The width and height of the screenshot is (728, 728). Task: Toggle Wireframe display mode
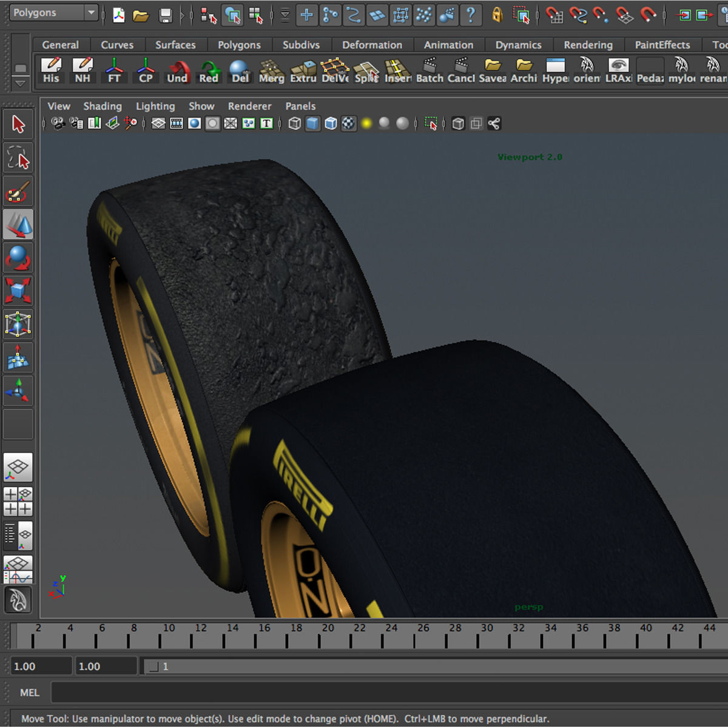tap(295, 124)
